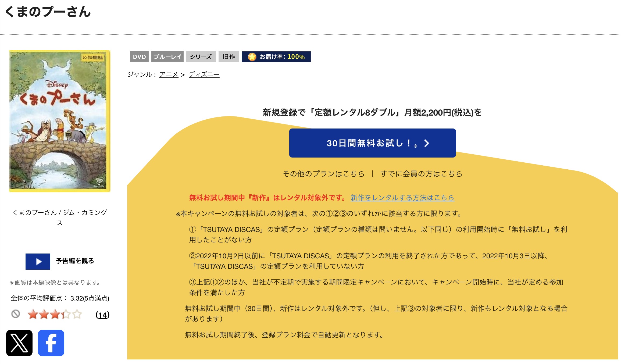Click condition ① TSUTAYA DISCAS paragraph
621x364 pixels.
(378, 234)
